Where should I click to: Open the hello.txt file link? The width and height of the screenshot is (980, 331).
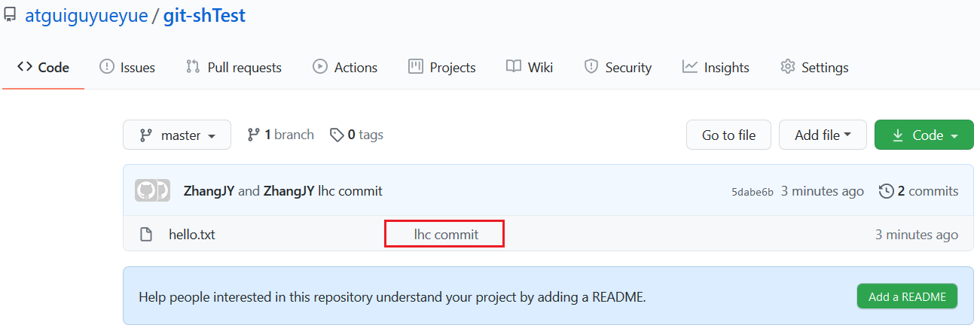[x=191, y=235]
